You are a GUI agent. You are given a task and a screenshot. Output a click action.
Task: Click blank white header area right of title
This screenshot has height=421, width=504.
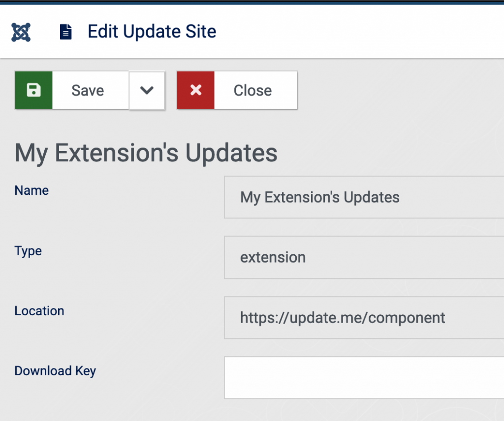coord(360,31)
